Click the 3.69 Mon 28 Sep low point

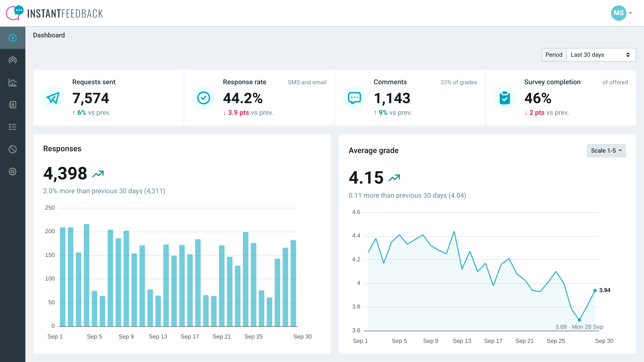(579, 320)
